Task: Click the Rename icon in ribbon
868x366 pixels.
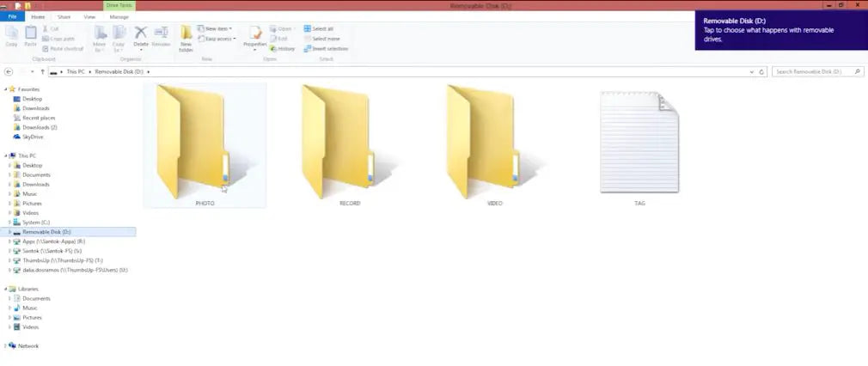Action: coord(161,37)
